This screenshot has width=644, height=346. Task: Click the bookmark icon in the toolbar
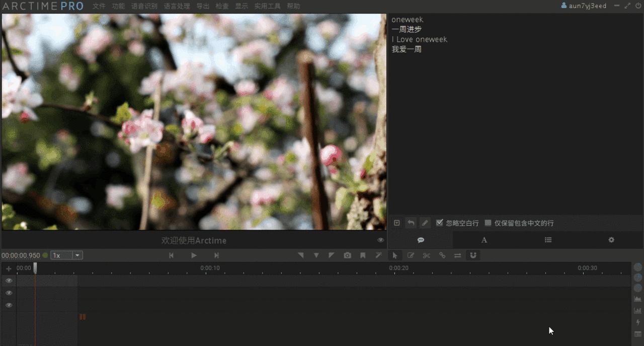(363, 255)
